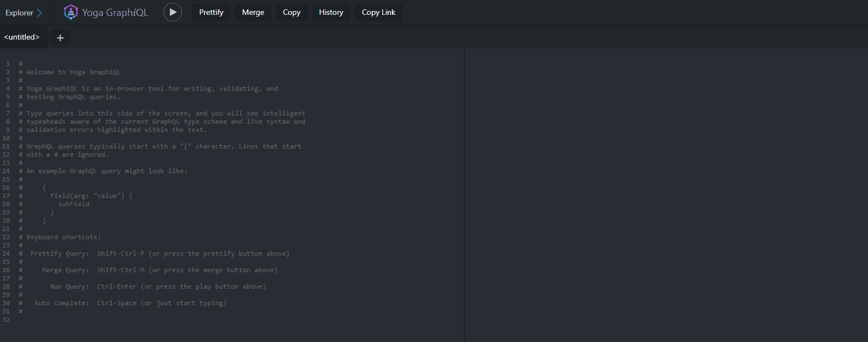Click the subField example line
The image size is (868, 342).
[x=74, y=204]
